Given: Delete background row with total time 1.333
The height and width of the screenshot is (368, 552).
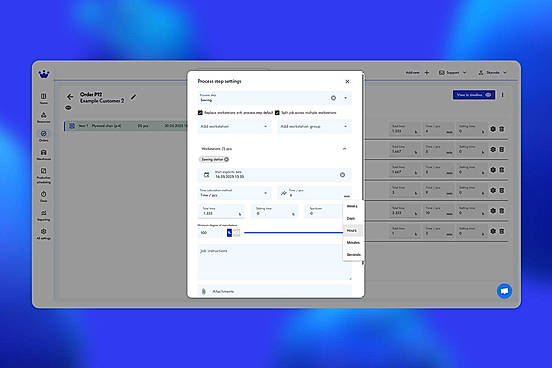Looking at the screenshot, I should 502,129.
